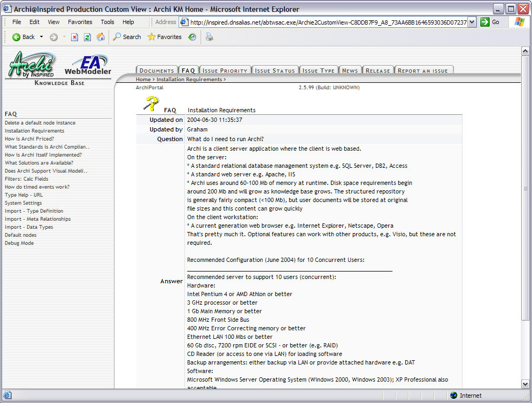Screen dimensions: 532x403
Task: Open the Favorites star toolbar button
Action: [x=165, y=37]
